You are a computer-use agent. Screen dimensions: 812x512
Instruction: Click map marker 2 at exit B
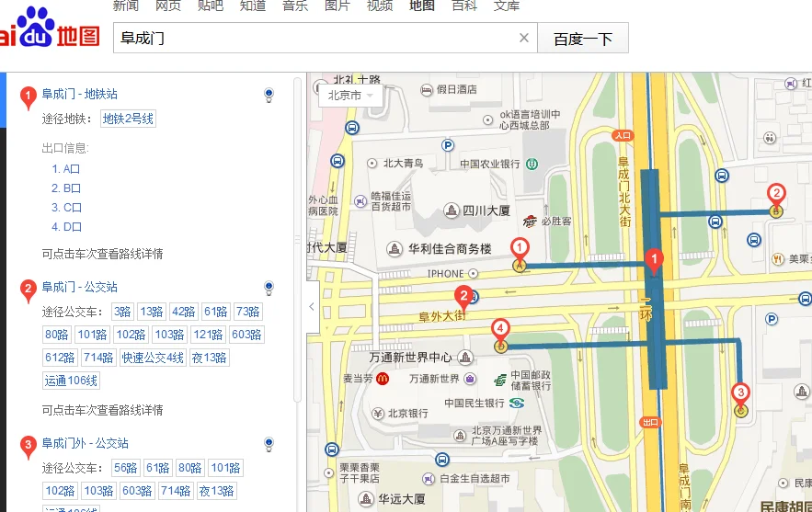[776, 197]
